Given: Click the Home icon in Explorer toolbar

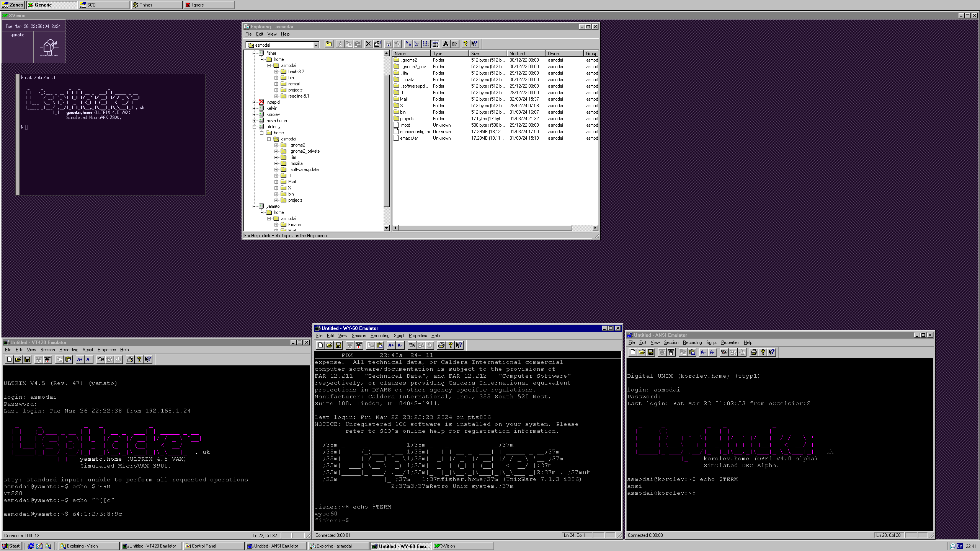Looking at the screenshot, I should coord(389,44).
